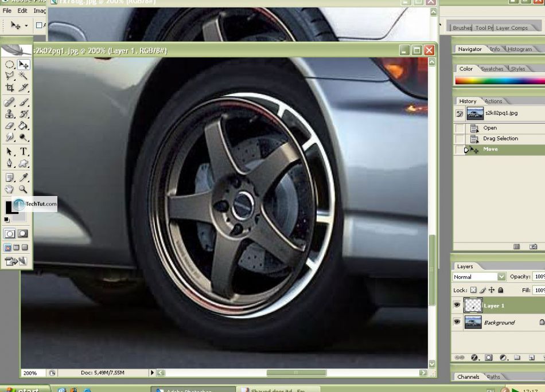The width and height of the screenshot is (545, 392).
Task: Set history brush source for s2k02pq1.jpg snapshot
Action: coord(460,114)
